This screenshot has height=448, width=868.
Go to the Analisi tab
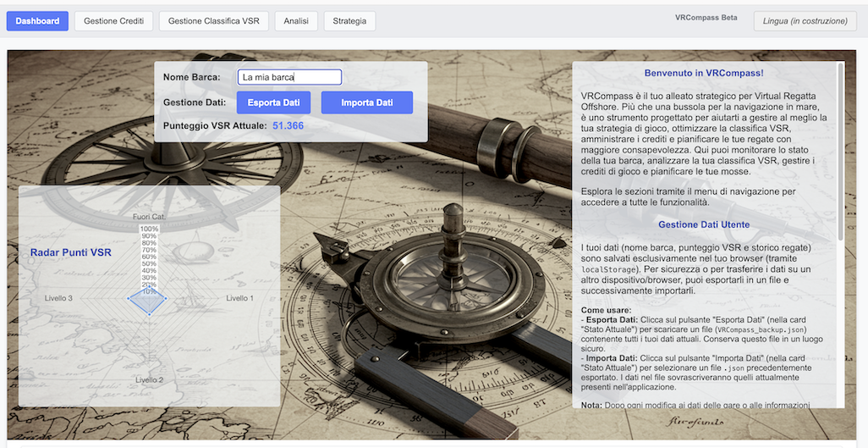pyautogui.click(x=296, y=20)
